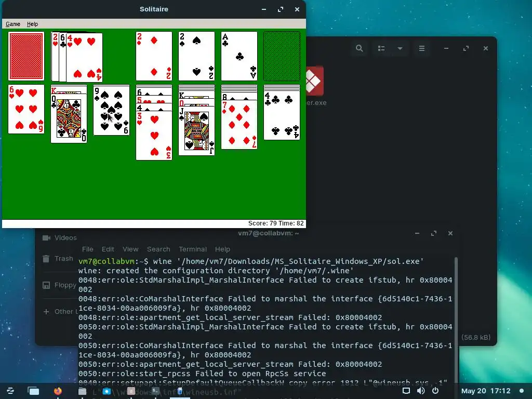
Task: Open terminal File menu
Action: coord(87,249)
